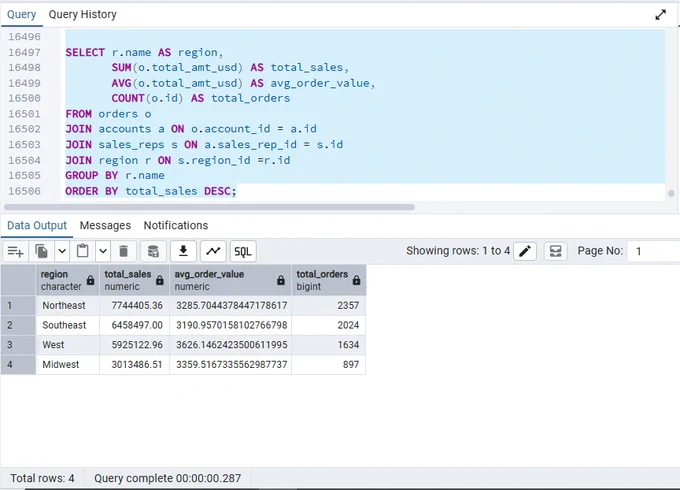Image resolution: width=680 pixels, height=490 pixels.
Task: Place cursor on GROUP BY r.name line
Action: click(x=115, y=176)
